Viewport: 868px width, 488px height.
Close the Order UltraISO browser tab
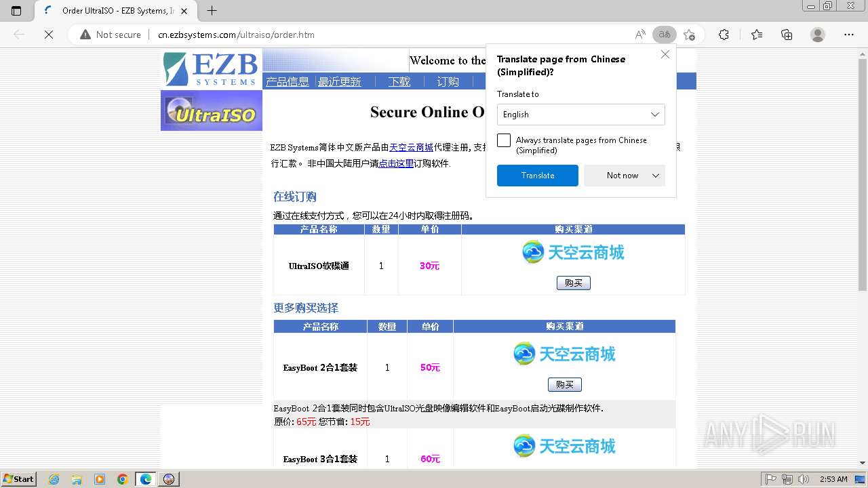click(x=184, y=11)
